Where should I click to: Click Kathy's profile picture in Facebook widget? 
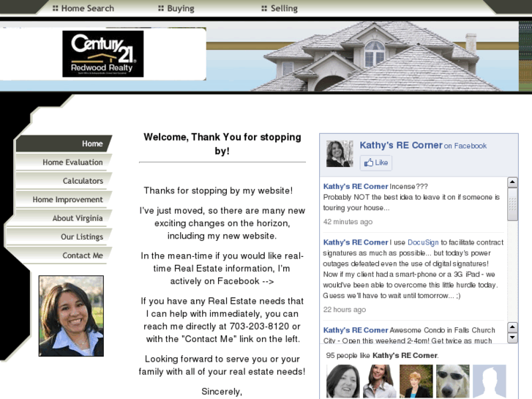[340, 154]
